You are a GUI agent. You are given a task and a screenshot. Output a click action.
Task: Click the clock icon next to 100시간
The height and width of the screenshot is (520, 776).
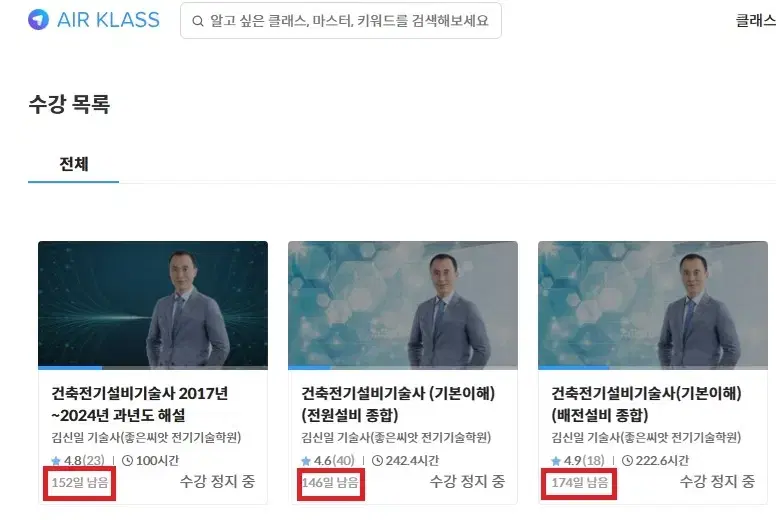pos(127,461)
